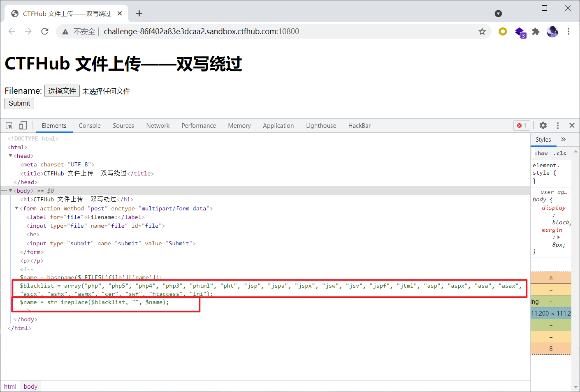Reload the CTFHub page
This screenshot has height=392, width=580.
coord(45,31)
